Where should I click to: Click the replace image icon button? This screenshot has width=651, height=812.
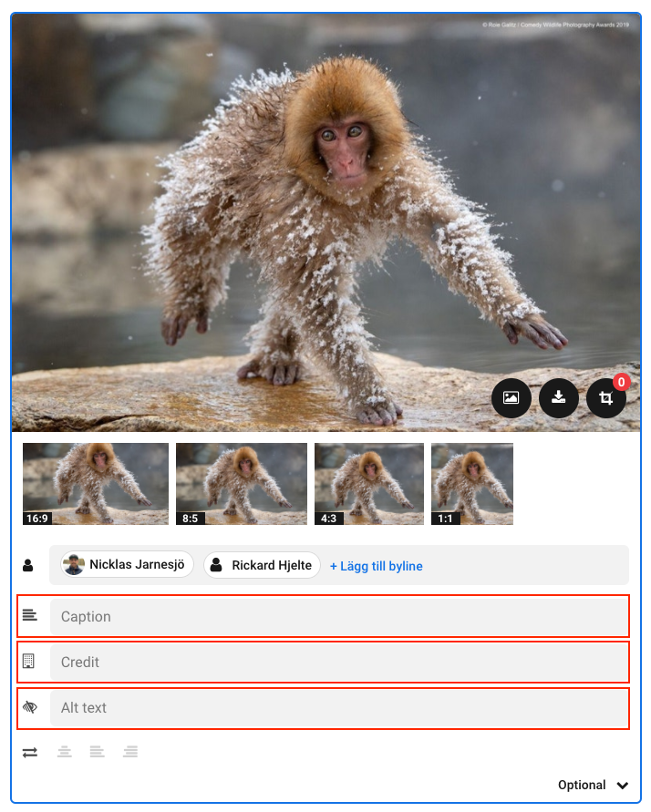pos(511,398)
